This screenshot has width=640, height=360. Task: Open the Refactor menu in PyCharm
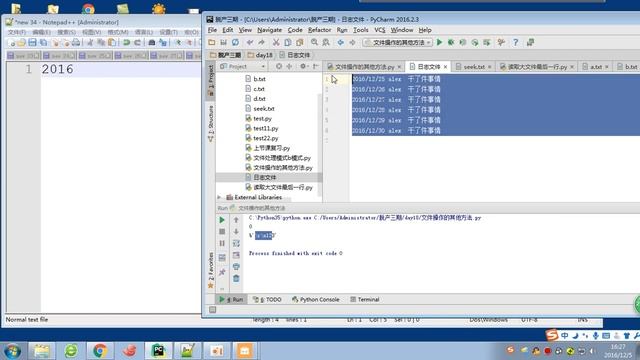[319, 30]
